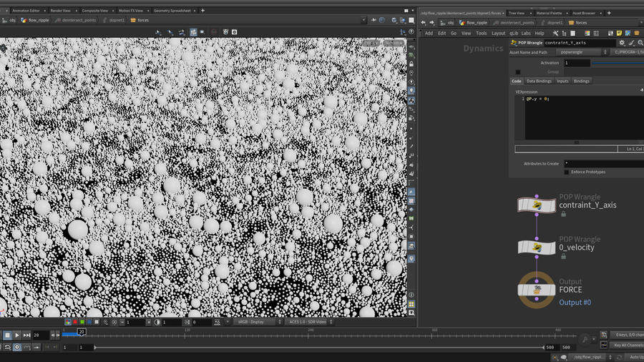The width and height of the screenshot is (644, 362).
Task: Click the Activation slider
Action: coord(619,63)
